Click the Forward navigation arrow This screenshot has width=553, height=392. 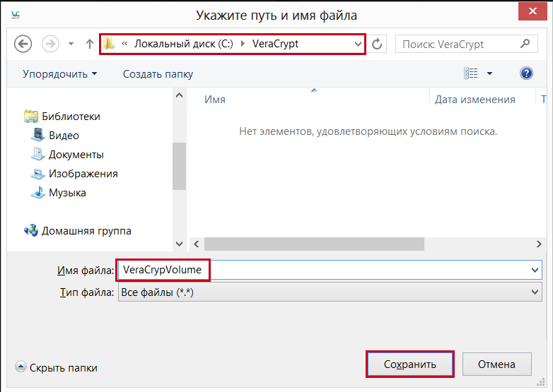tap(50, 44)
